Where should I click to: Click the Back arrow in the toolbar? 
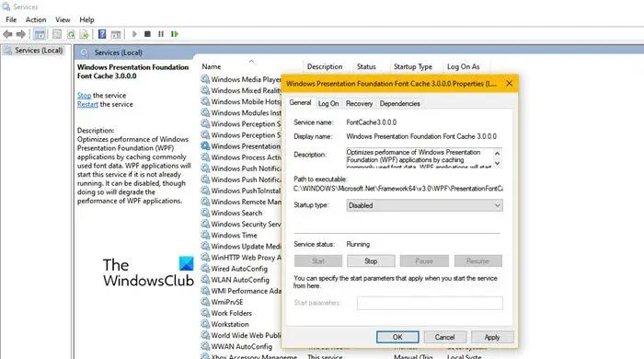pyautogui.click(x=7, y=34)
